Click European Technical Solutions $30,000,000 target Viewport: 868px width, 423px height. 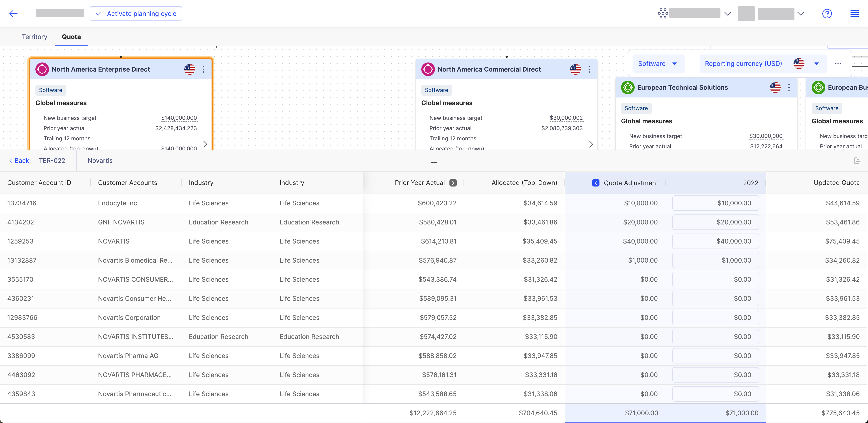(x=766, y=136)
